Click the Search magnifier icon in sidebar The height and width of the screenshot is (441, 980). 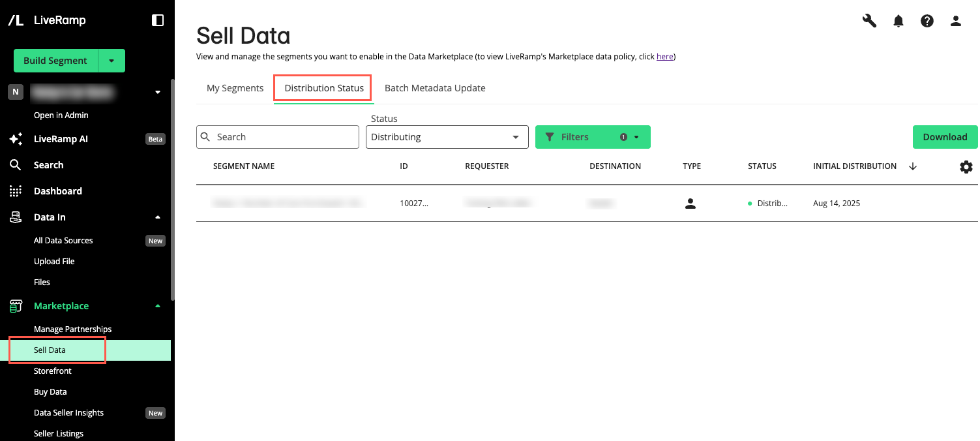point(16,165)
